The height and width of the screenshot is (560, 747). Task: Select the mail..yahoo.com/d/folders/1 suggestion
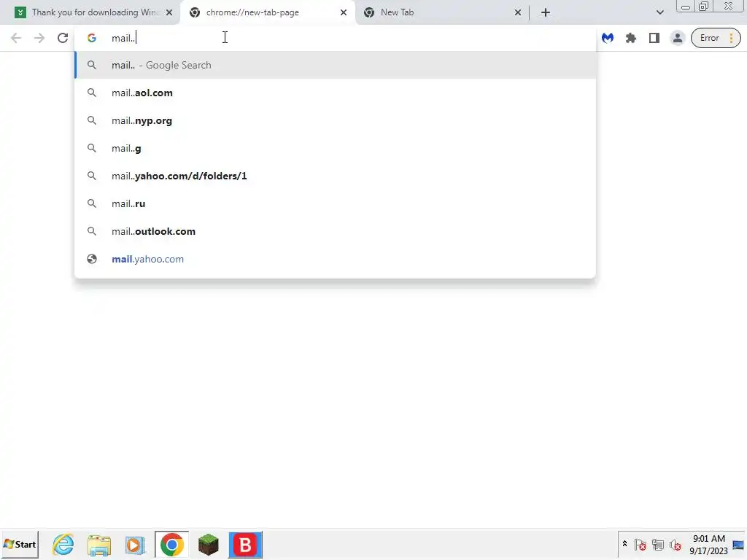pos(336,176)
